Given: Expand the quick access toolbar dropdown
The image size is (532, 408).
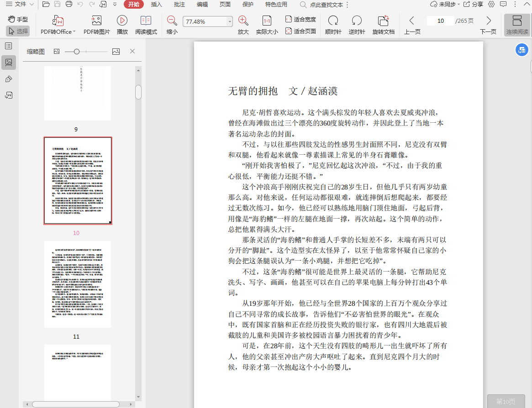Looking at the screenshot, I should [115, 5].
